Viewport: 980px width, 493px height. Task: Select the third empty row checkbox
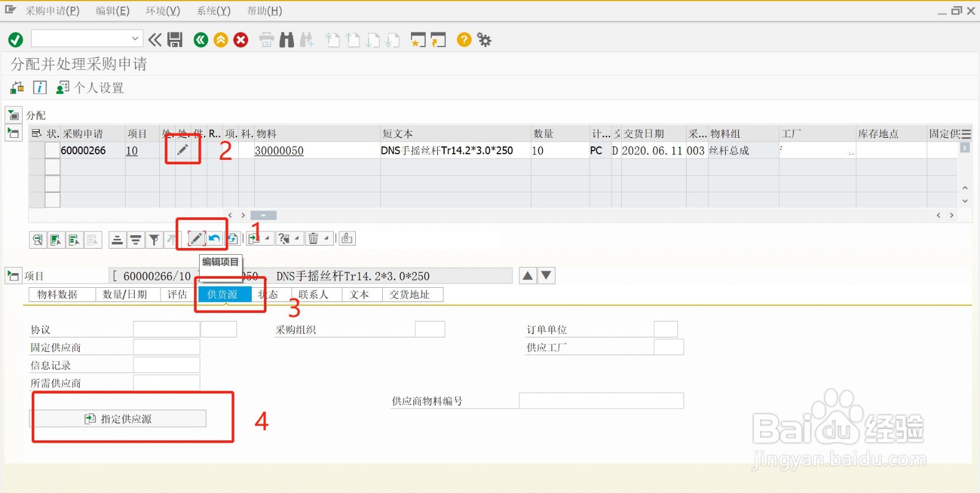coord(53,184)
